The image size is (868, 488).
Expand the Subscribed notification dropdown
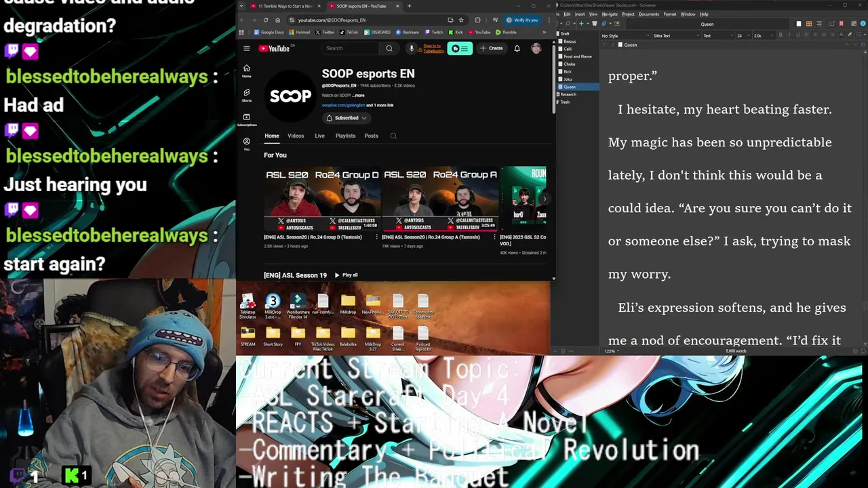click(346, 118)
